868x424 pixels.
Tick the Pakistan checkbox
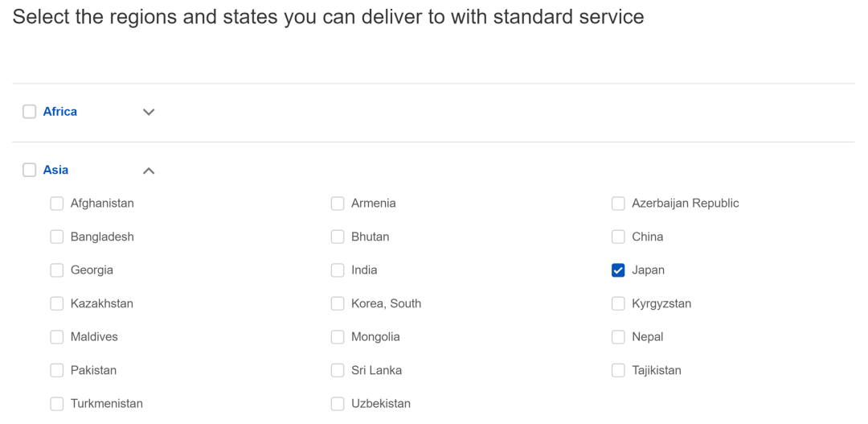click(57, 370)
